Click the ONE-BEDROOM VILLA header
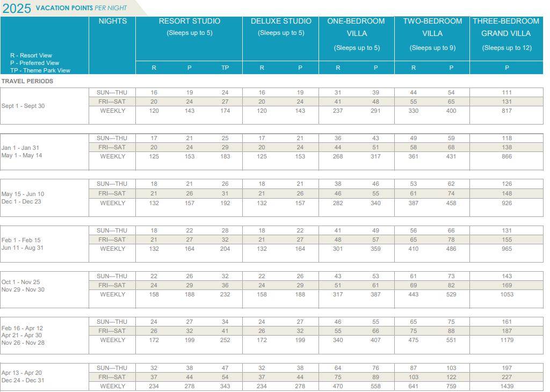Viewport: 550px width, 392px height. tap(356, 27)
